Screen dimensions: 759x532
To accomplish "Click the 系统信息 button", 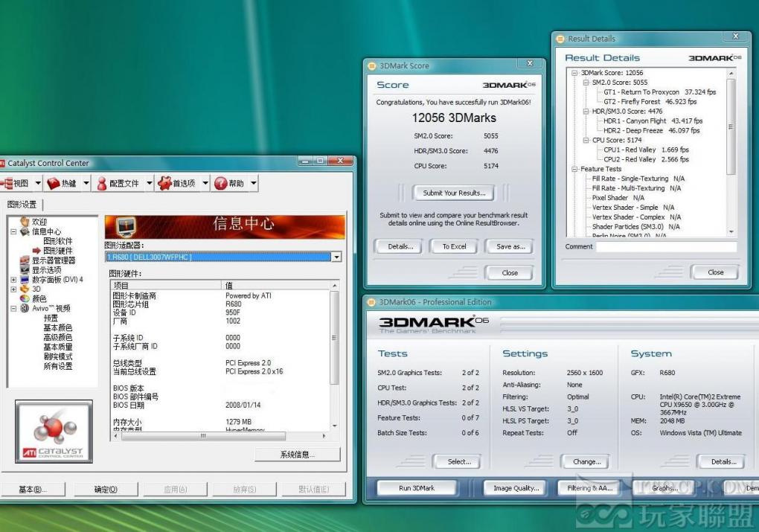I will tap(297, 455).
